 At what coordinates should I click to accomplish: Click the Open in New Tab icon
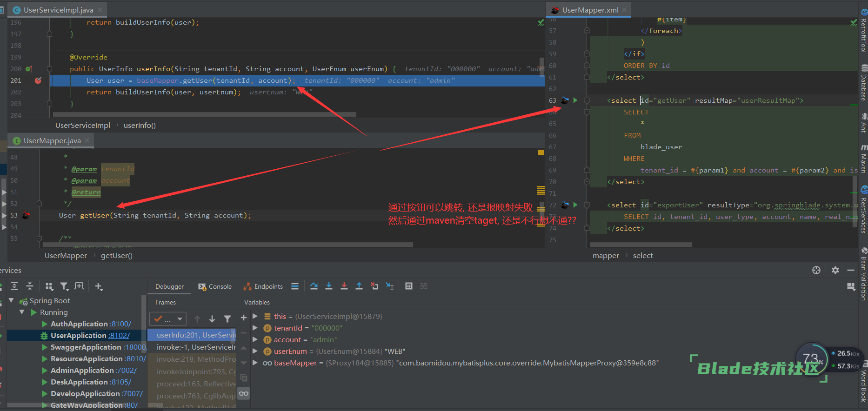80,286
